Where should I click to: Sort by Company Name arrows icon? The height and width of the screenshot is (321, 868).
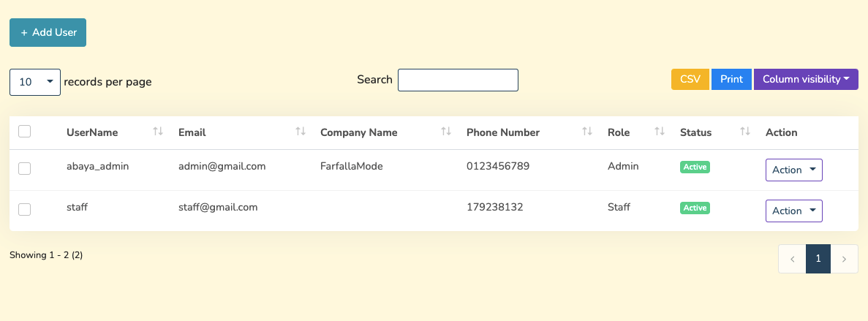click(x=445, y=132)
